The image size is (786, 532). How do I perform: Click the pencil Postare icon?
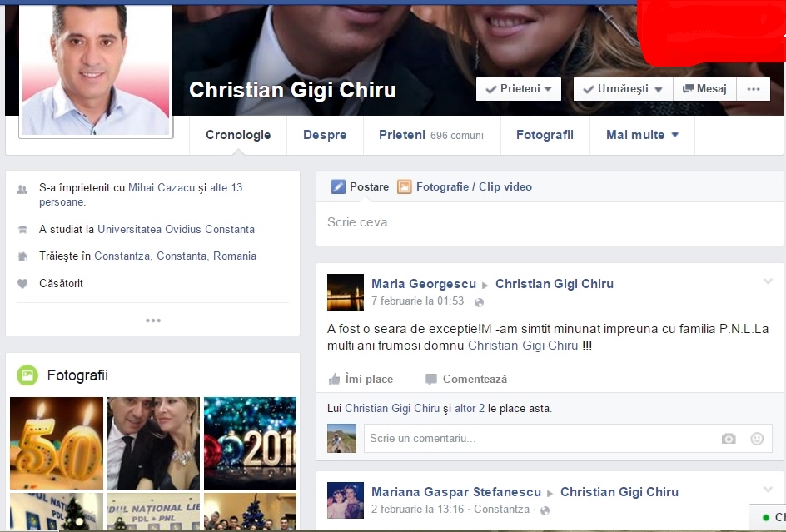[338, 187]
